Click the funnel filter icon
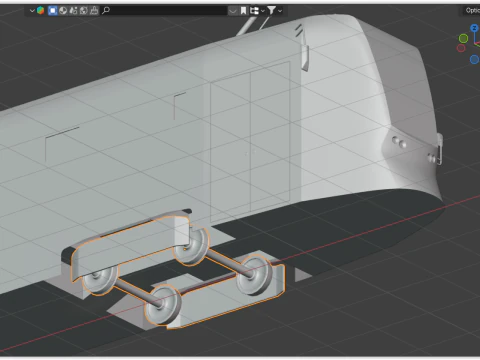This screenshot has width=480, height=360. pos(272,11)
